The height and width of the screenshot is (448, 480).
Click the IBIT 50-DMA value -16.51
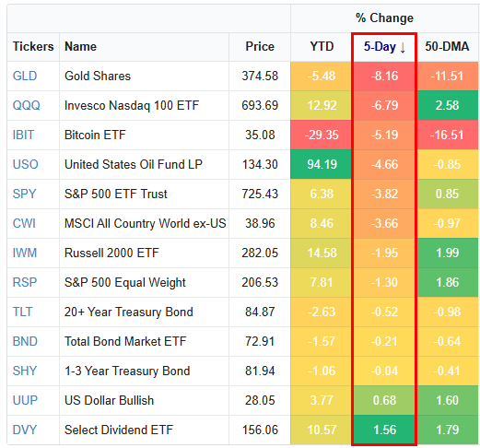point(448,135)
